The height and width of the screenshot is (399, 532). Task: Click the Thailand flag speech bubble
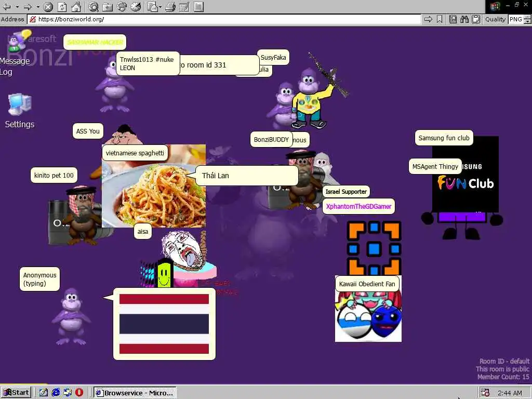(x=164, y=324)
